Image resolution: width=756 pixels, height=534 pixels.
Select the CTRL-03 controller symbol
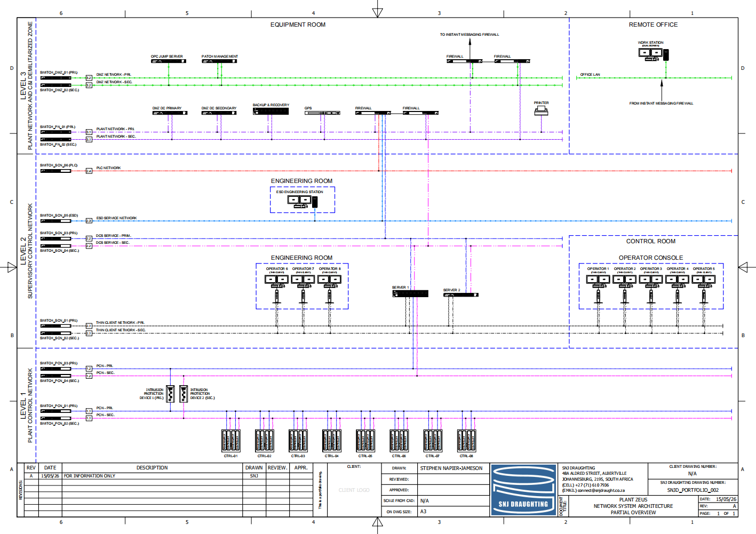(x=298, y=441)
